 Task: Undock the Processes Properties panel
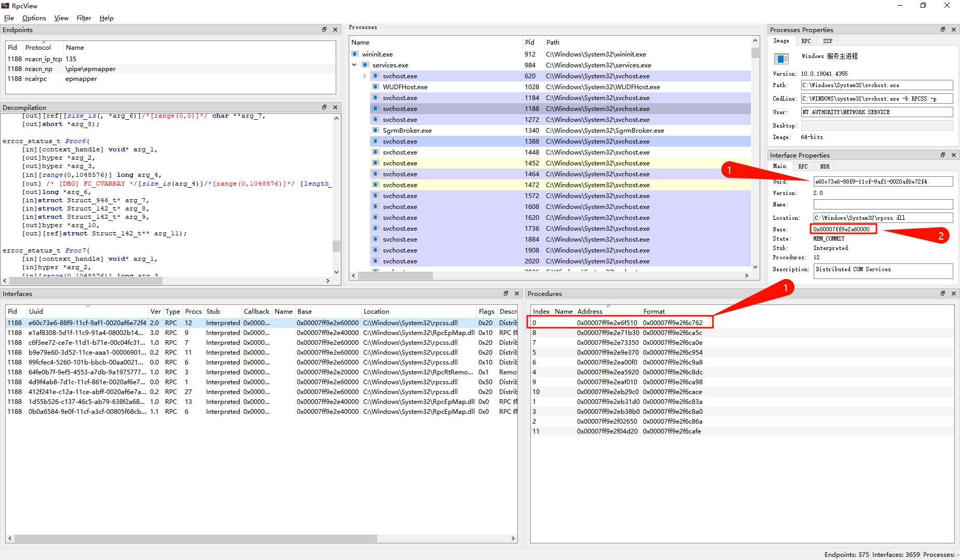point(943,30)
